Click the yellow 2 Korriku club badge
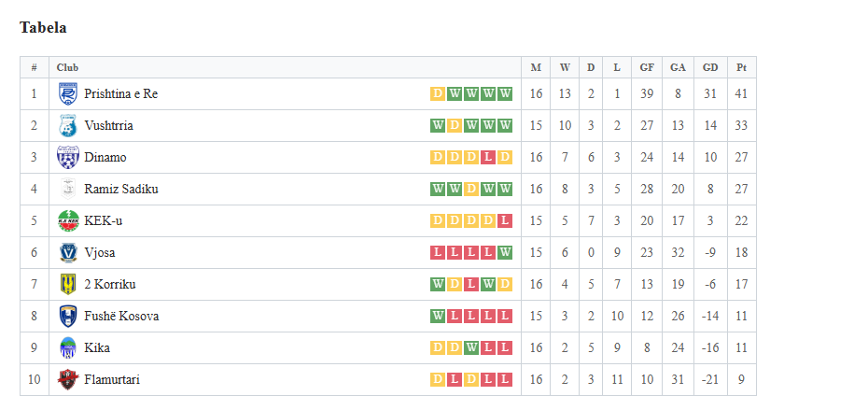The height and width of the screenshot is (410, 868). pyautogui.click(x=68, y=284)
